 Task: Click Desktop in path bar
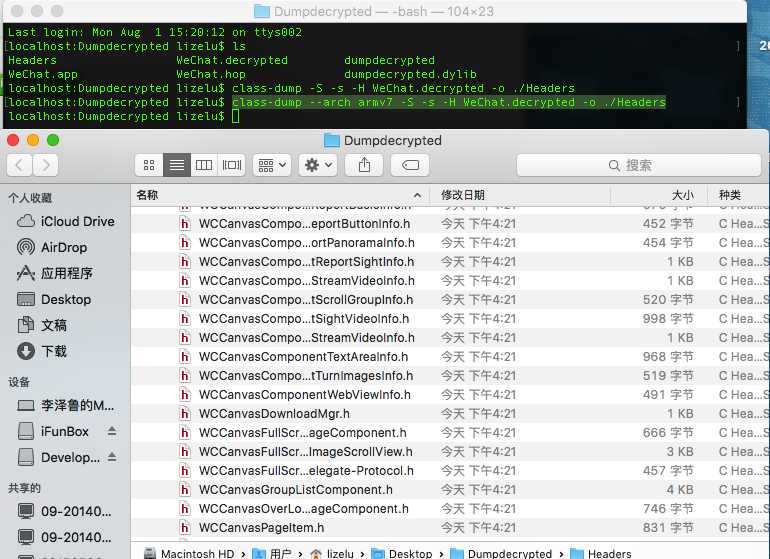pyautogui.click(x=402, y=554)
